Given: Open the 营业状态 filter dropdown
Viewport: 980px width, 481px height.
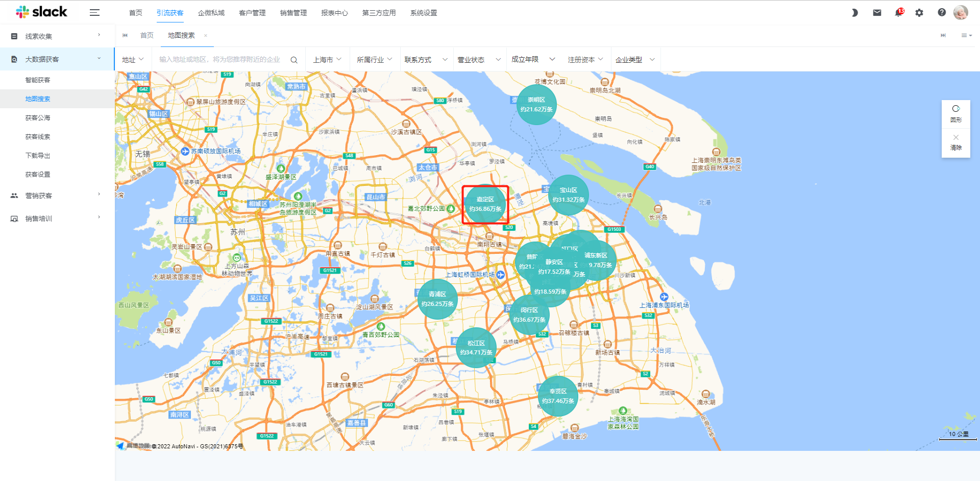Looking at the screenshot, I should 479,60.
